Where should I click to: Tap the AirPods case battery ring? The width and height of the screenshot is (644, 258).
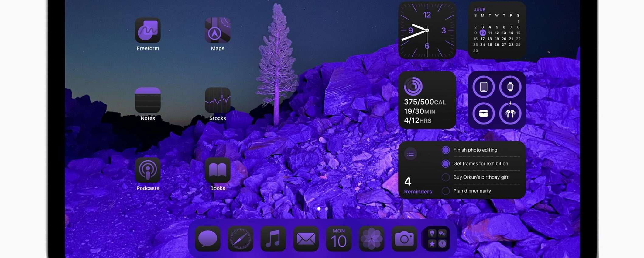point(484,113)
